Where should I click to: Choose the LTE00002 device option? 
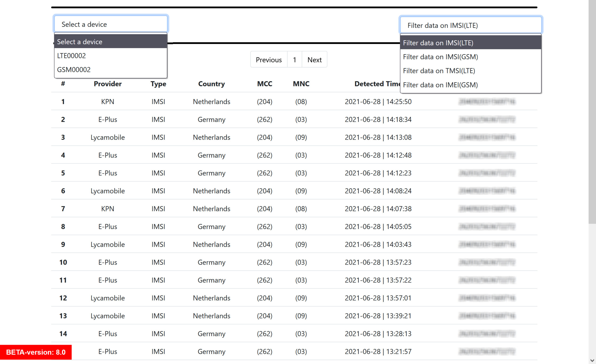[x=111, y=56]
